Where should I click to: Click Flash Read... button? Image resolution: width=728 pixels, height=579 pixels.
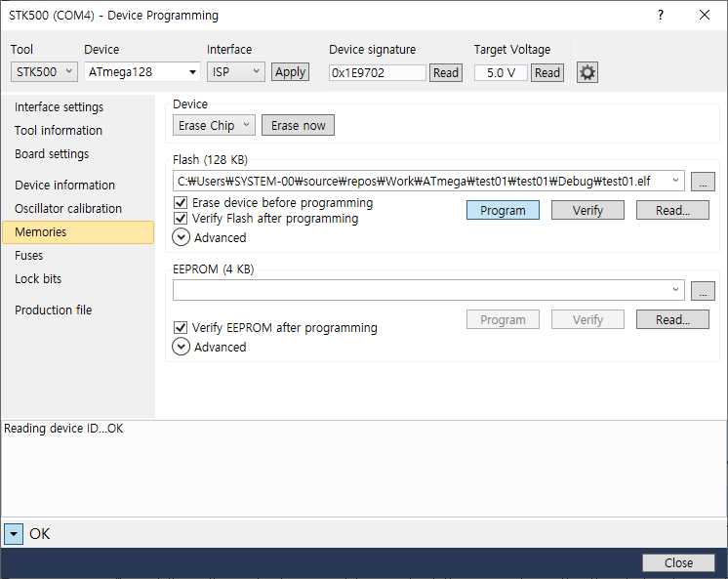(x=672, y=211)
